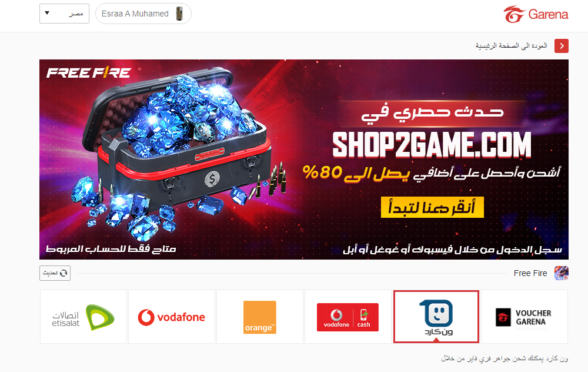Click the red back arrow icon
Image resolution: width=588 pixels, height=372 pixels.
(562, 46)
